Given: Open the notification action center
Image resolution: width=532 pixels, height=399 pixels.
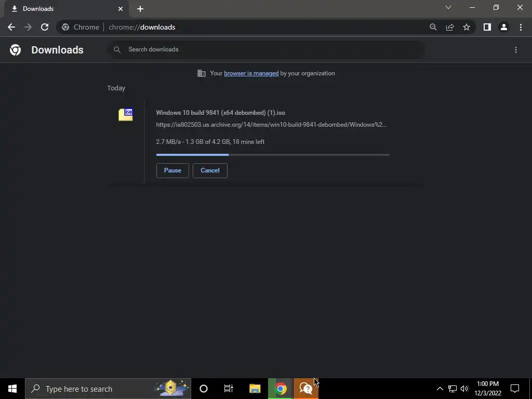Looking at the screenshot, I should 515,389.
